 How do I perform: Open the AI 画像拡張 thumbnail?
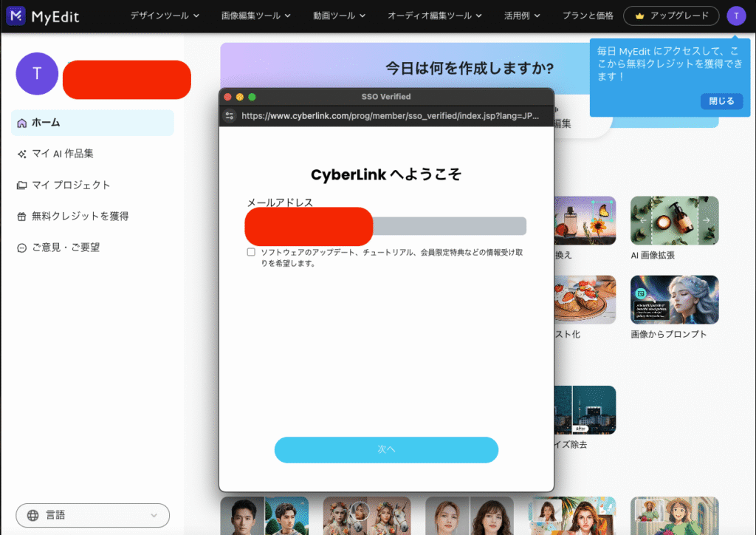tap(675, 220)
